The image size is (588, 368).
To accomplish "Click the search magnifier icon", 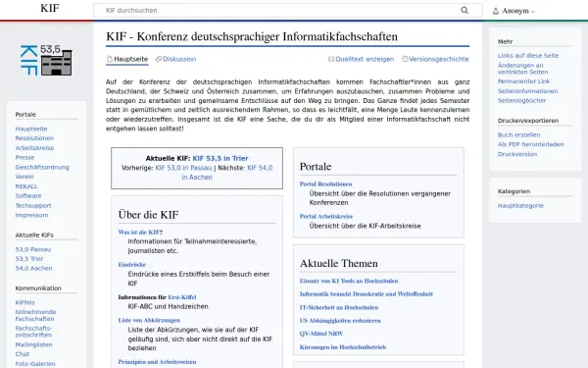I will click(x=465, y=11).
